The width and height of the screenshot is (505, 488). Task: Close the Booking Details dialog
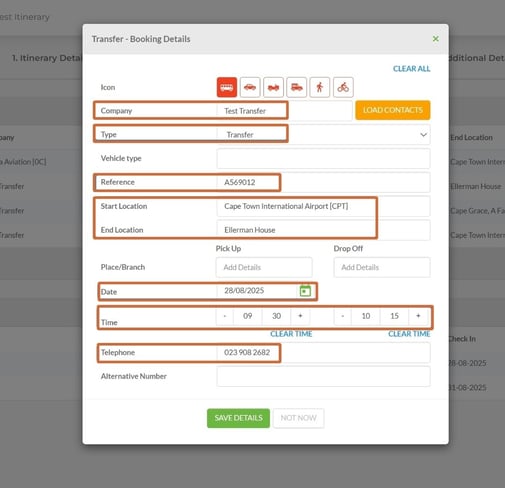(x=435, y=39)
